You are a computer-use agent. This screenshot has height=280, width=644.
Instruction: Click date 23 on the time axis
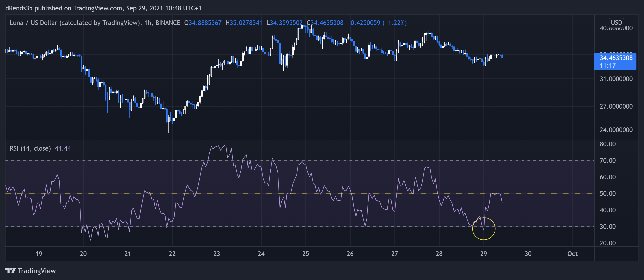point(217,254)
